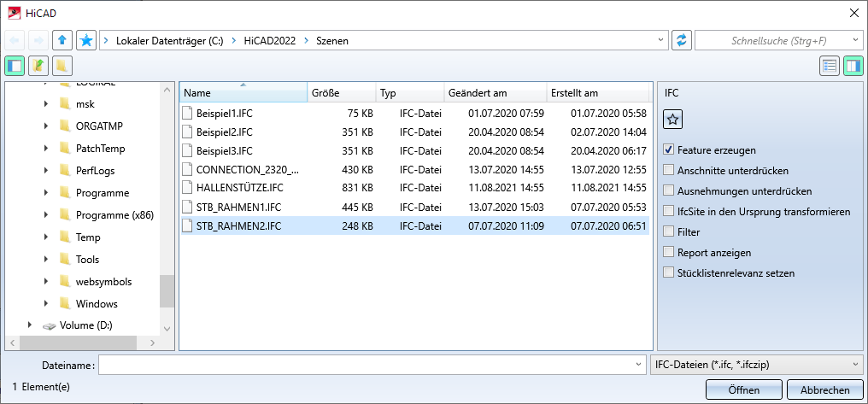Select the websymbols folder in tree
868x404 pixels.
pos(103,281)
